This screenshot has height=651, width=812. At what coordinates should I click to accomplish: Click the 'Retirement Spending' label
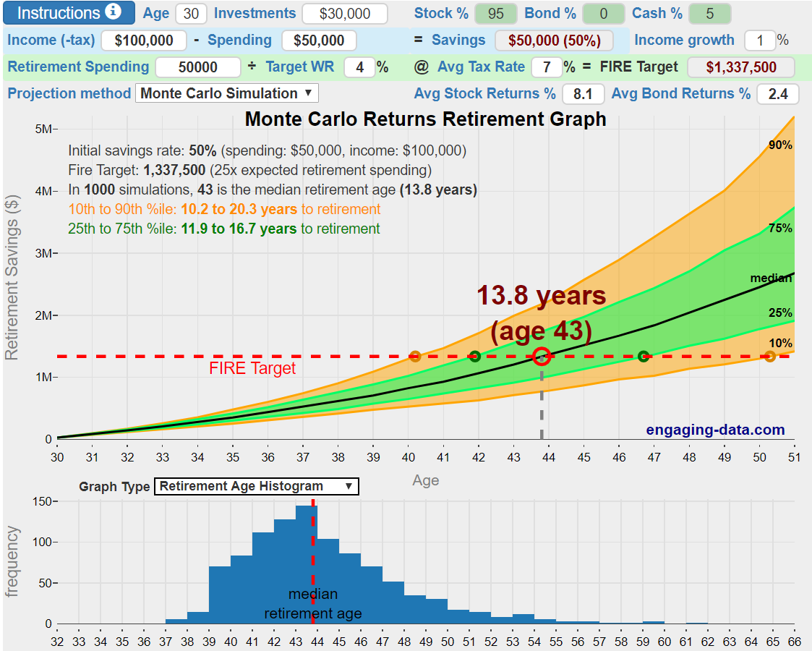click(78, 67)
